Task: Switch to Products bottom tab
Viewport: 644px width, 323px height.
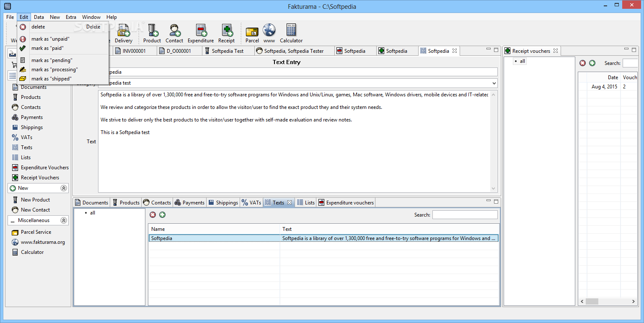Action: [x=126, y=203]
